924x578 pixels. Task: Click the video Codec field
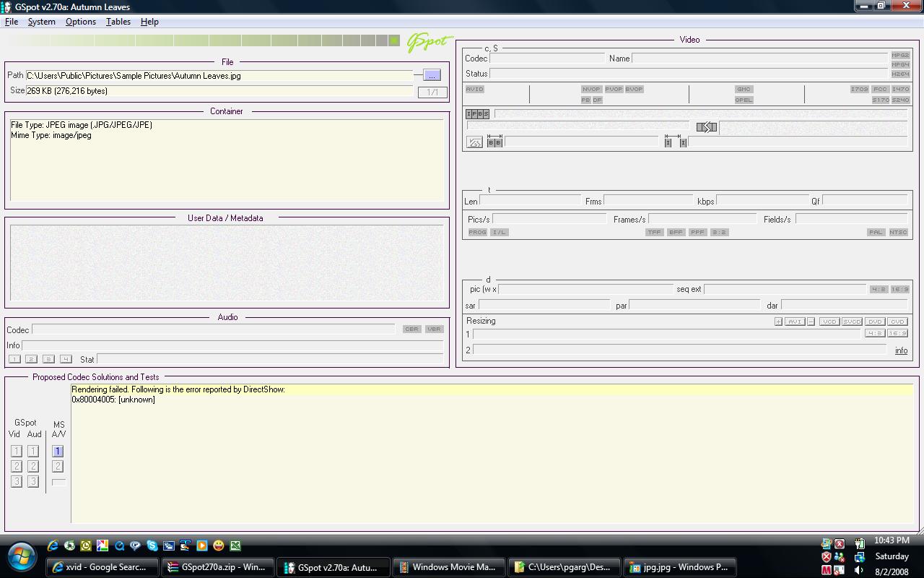tap(547, 58)
